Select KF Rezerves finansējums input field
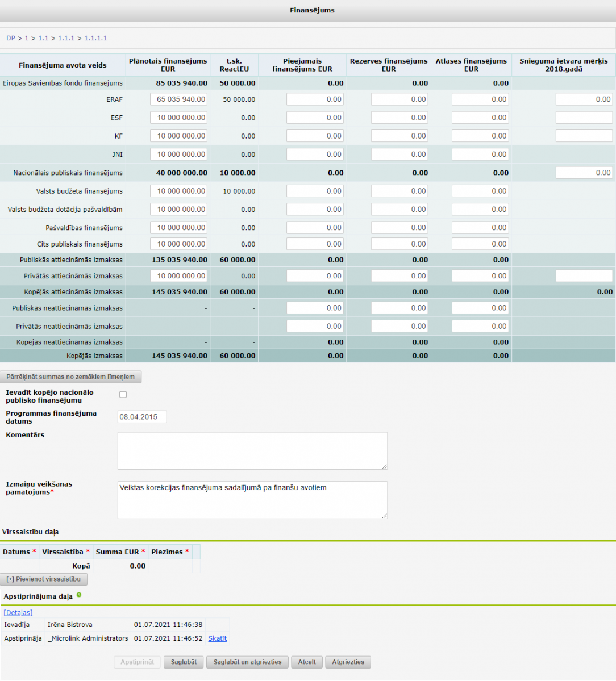The width and height of the screenshot is (616, 681). [x=399, y=136]
